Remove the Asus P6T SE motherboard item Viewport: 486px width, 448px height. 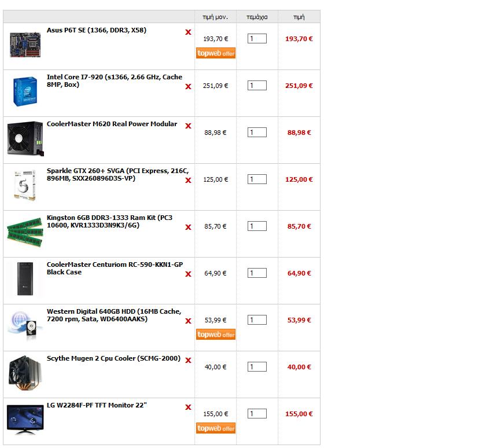click(x=188, y=32)
